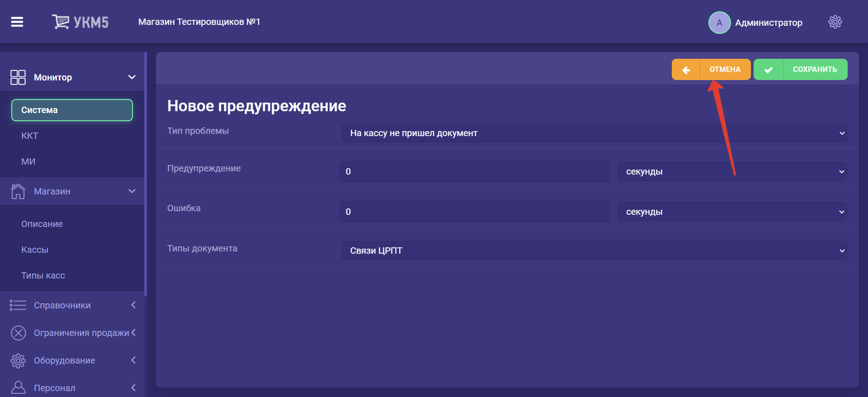Screen dimensions: 868x397
Task: Click the УКМ5 shopping cart logo
Action: [x=80, y=22]
